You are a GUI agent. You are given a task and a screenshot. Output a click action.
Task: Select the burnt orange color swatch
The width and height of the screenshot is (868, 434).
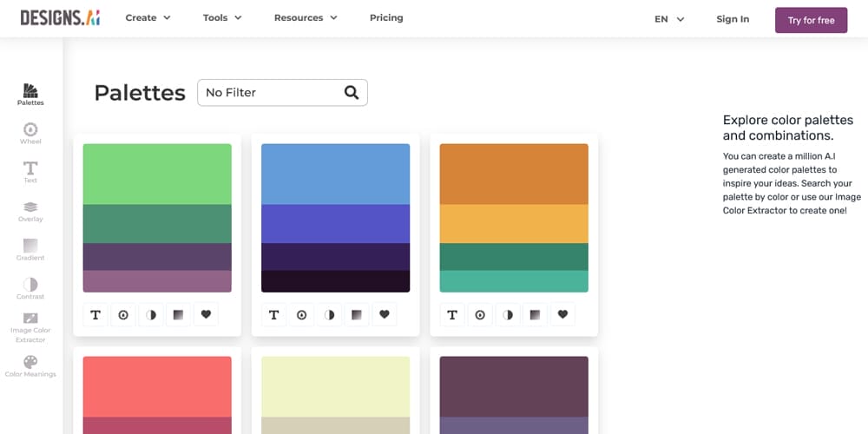pos(514,174)
